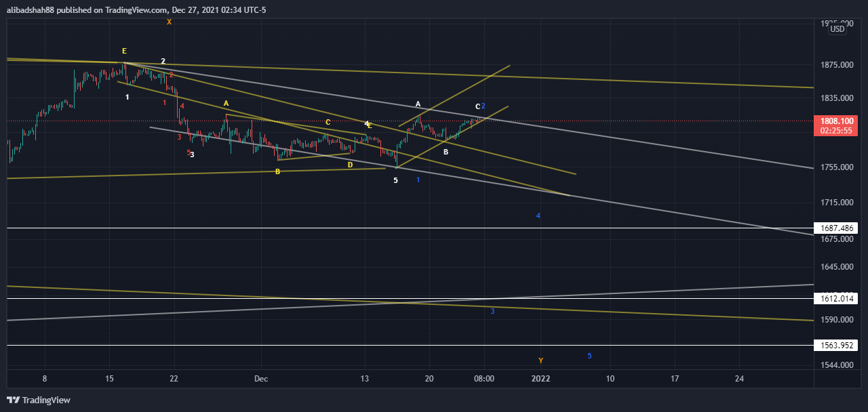Click the 1715.000 price axis label

pos(836,203)
